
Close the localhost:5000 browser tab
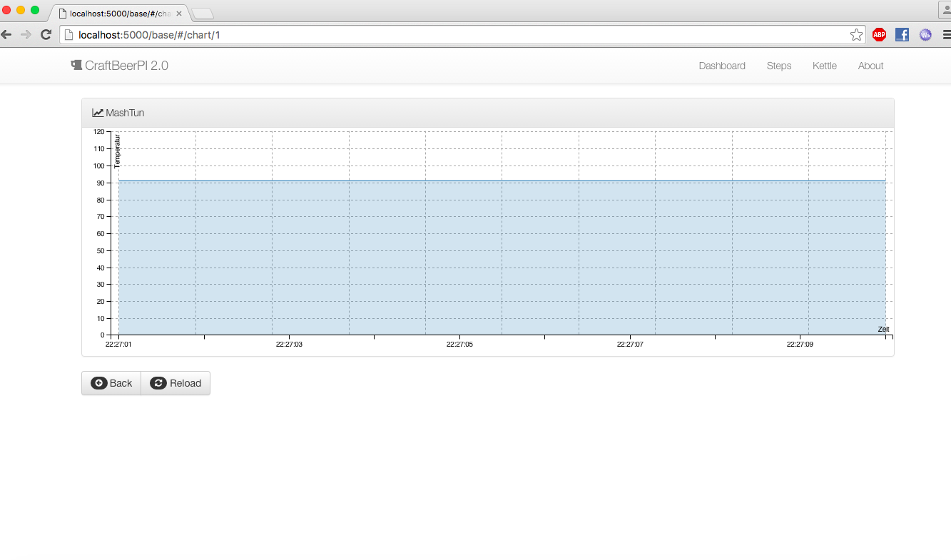click(x=179, y=14)
